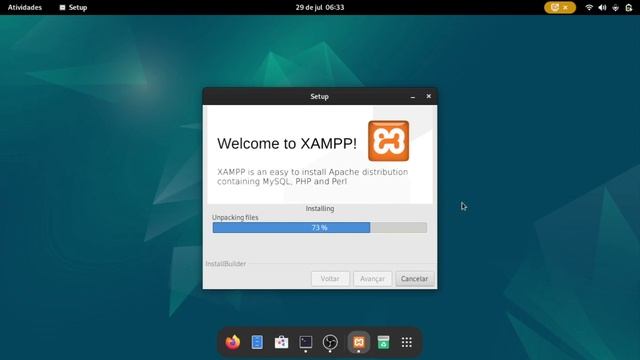The width and height of the screenshot is (640, 360).
Task: Click the network tray icon
Action: pyautogui.click(x=616, y=7)
